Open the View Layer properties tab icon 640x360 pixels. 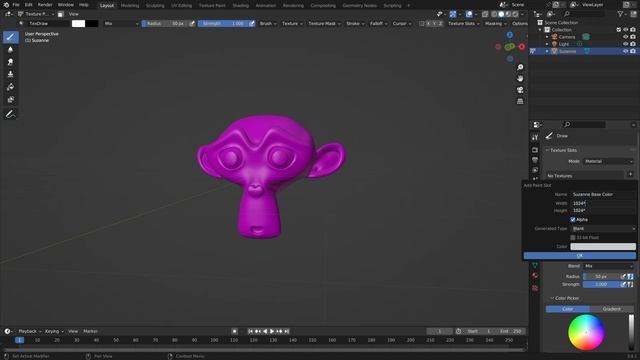[x=535, y=170]
